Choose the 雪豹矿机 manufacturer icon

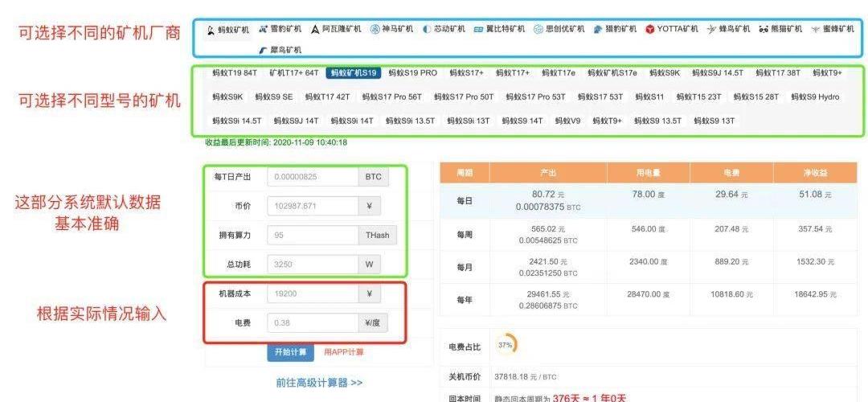pyautogui.click(x=264, y=29)
